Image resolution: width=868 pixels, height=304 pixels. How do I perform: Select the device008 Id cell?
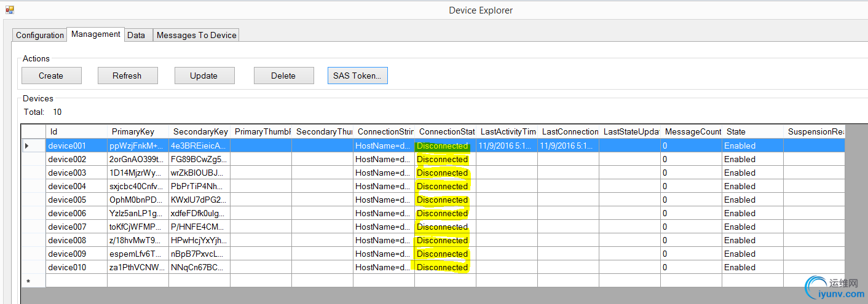(76, 240)
